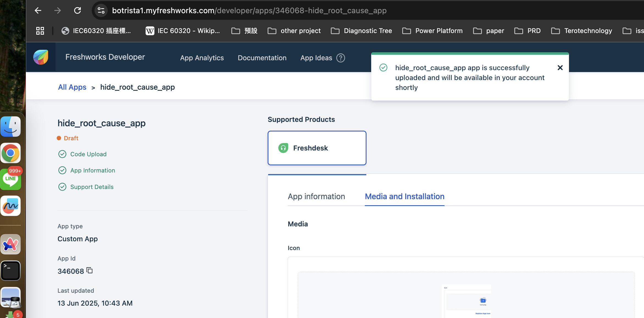Dismiss the upload success notification
644x318 pixels.
tap(560, 68)
